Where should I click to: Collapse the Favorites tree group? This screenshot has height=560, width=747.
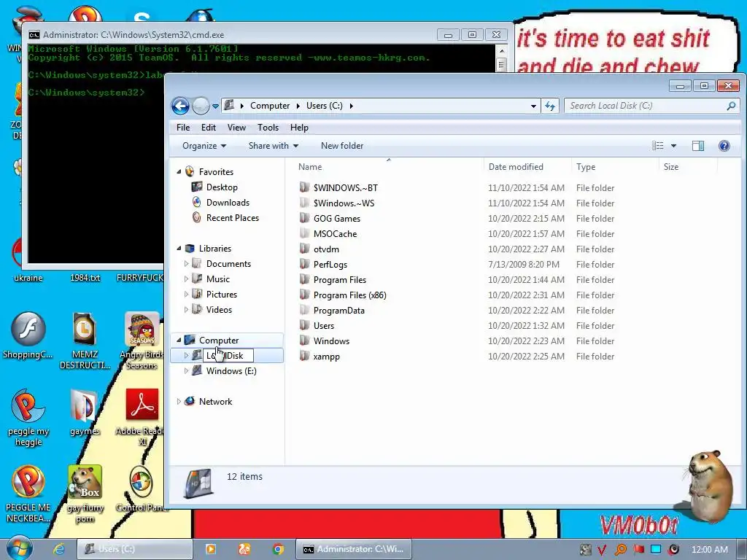coord(179,171)
